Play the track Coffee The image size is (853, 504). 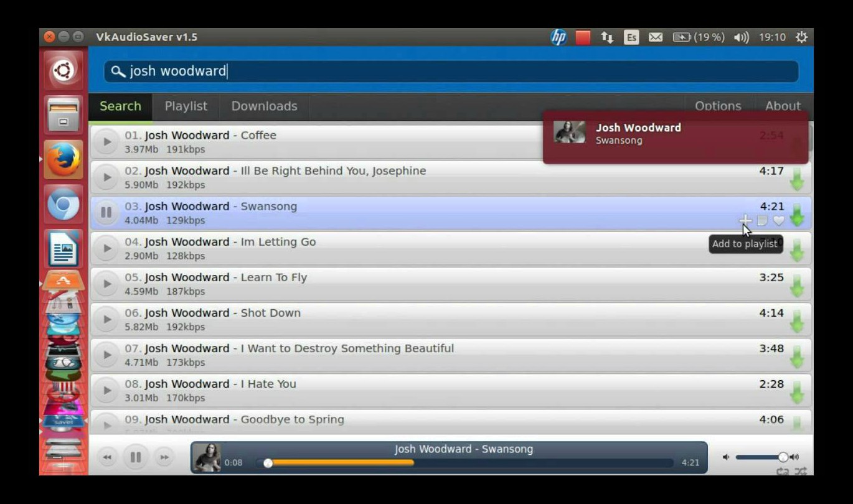tap(106, 141)
